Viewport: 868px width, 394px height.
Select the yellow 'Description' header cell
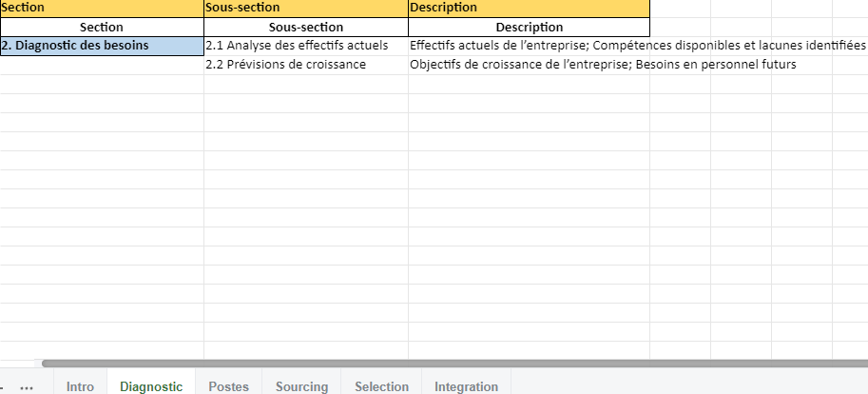(529, 9)
